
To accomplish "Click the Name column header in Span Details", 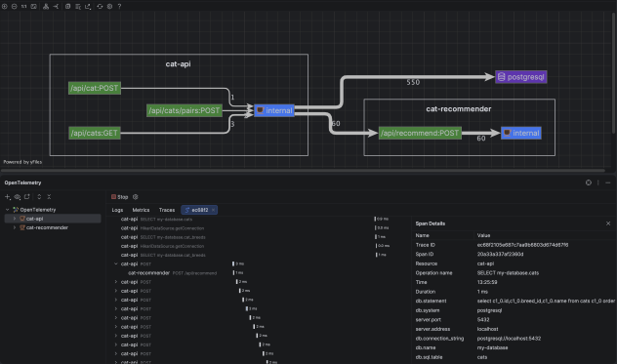I will coord(422,235).
